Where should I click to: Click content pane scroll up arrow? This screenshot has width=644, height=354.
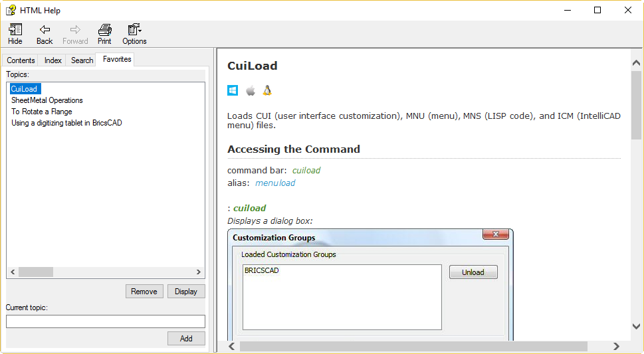(x=636, y=63)
